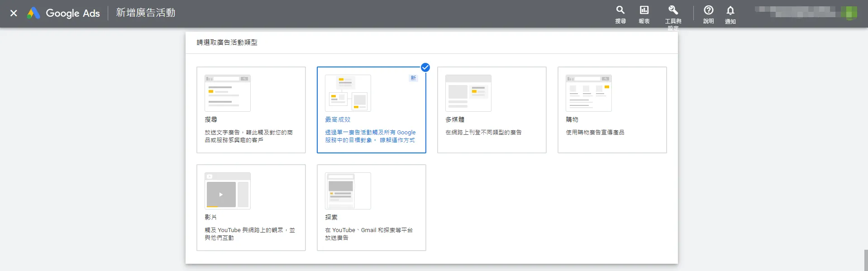This screenshot has height=271, width=868.
Task: Click the Performance Max illustration thumbnail
Action: [x=348, y=93]
